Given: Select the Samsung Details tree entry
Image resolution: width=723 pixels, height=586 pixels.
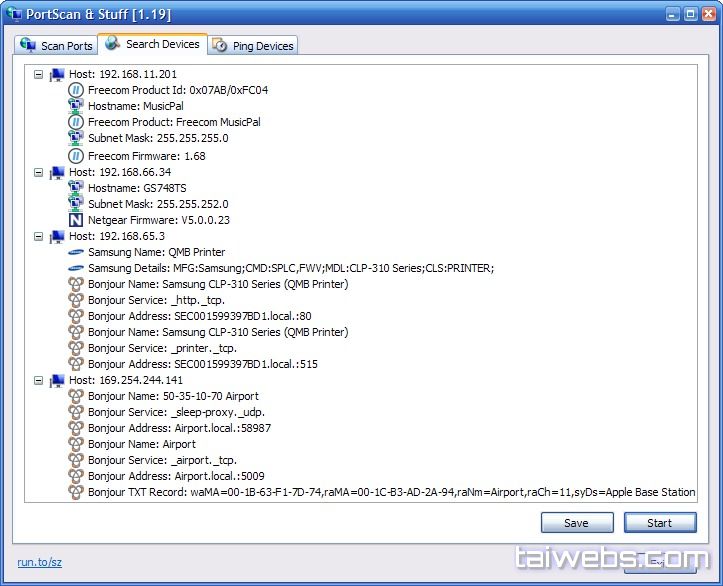Looking at the screenshot, I should click(x=290, y=268).
